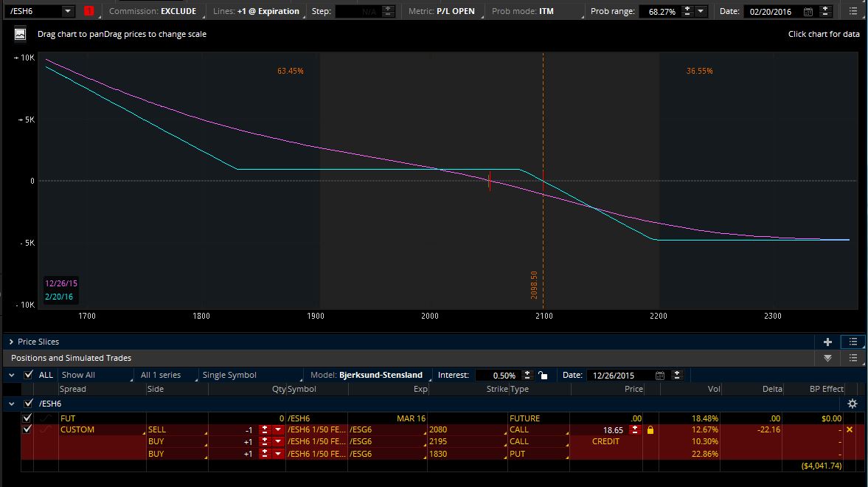
Task: Open settings gear for the /ESH6 group
Action: coord(853,404)
